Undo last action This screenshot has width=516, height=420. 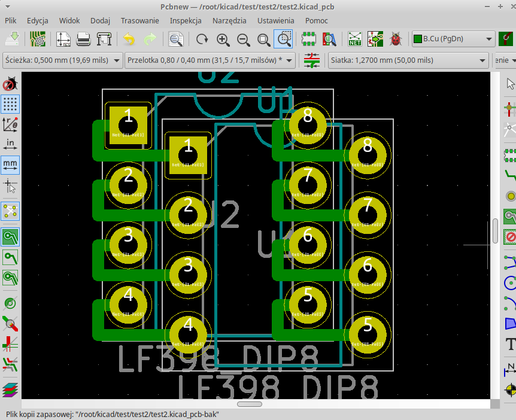(x=129, y=39)
